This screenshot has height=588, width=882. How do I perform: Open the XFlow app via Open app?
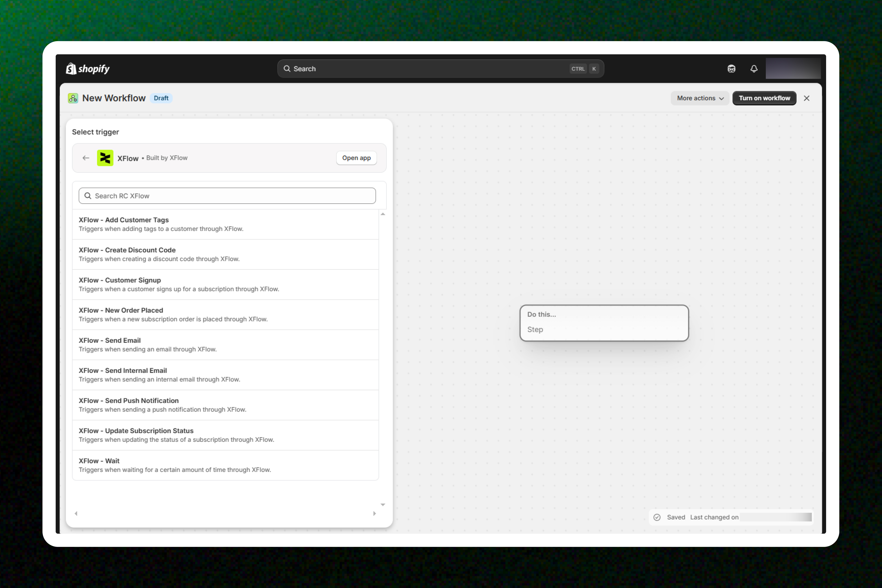[356, 158]
